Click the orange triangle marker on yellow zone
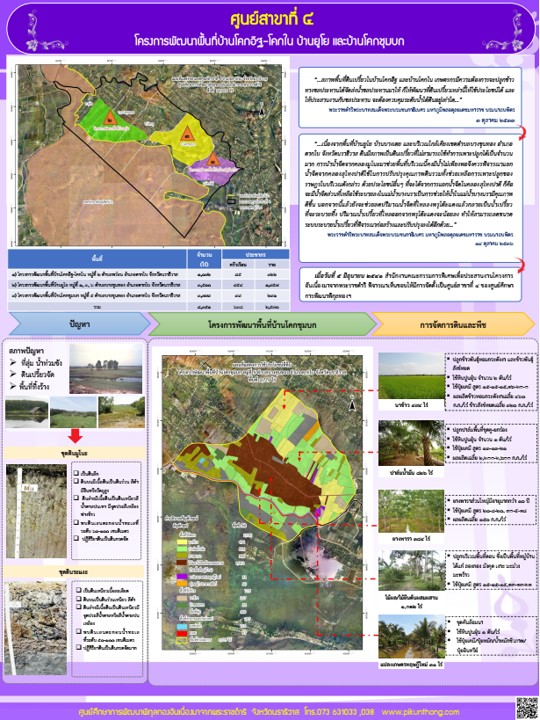 [x=186, y=134]
